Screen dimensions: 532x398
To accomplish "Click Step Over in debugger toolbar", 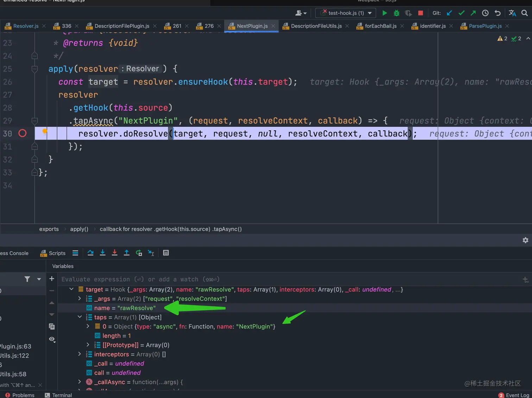I will (x=90, y=253).
